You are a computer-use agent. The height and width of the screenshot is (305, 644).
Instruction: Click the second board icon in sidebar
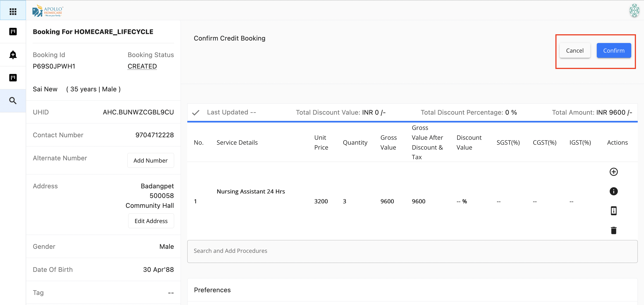click(x=13, y=77)
